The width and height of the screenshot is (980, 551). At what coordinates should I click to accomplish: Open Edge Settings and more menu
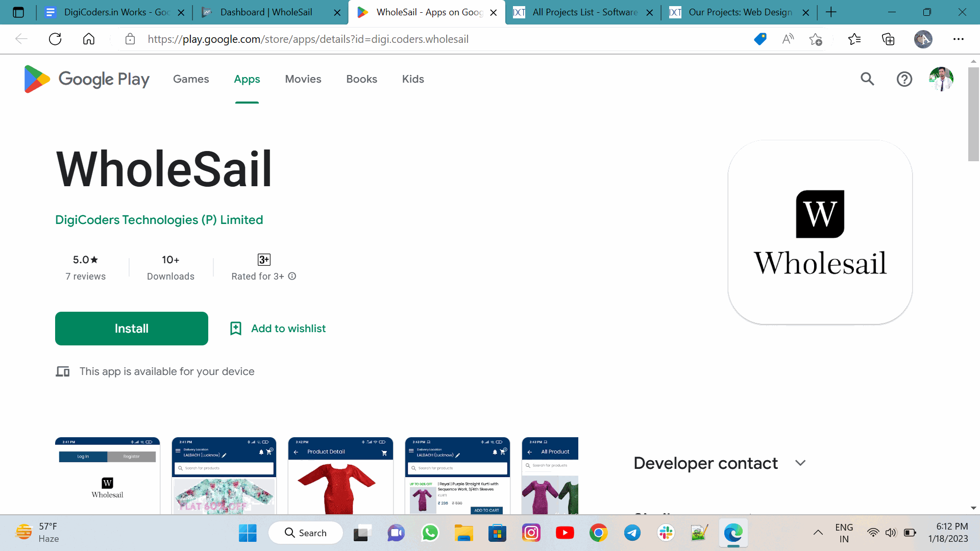click(x=958, y=39)
